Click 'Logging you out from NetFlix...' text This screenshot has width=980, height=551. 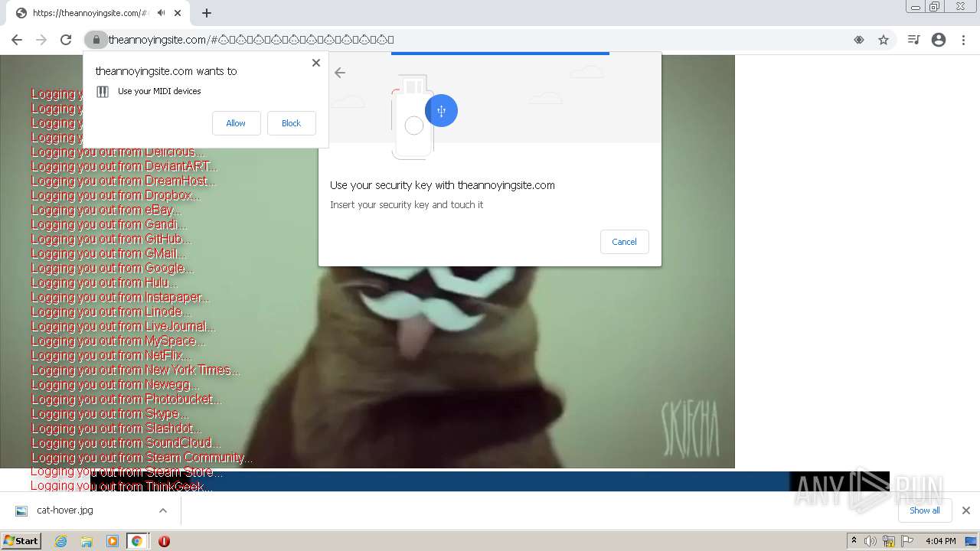click(111, 355)
